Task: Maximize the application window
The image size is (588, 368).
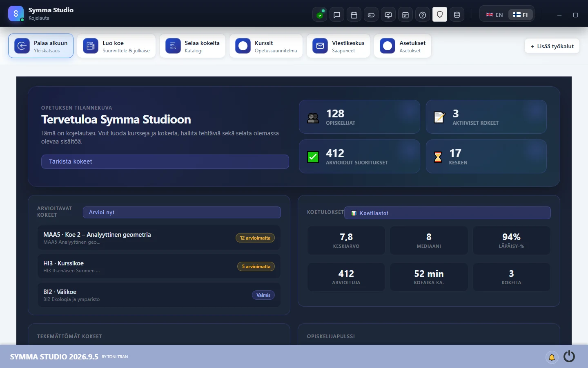Action: pos(575,15)
